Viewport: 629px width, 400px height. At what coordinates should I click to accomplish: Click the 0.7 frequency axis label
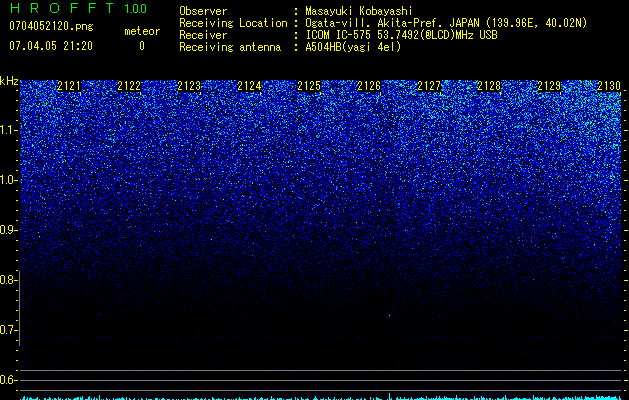[8, 330]
